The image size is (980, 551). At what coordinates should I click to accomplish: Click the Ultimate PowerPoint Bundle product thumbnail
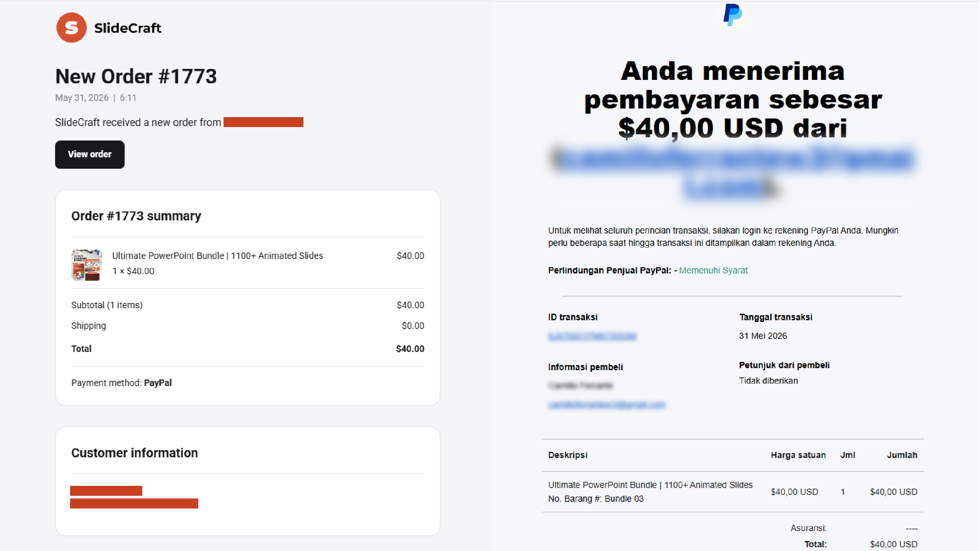click(87, 265)
